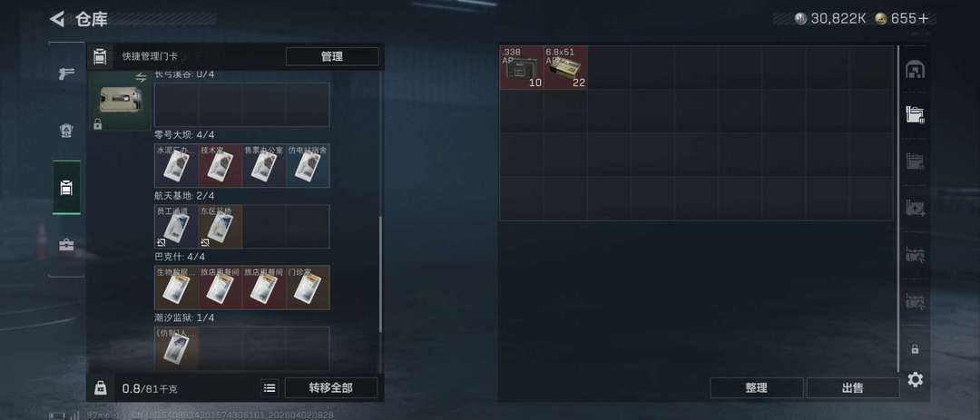Select the card case container thumbnail

(120, 100)
